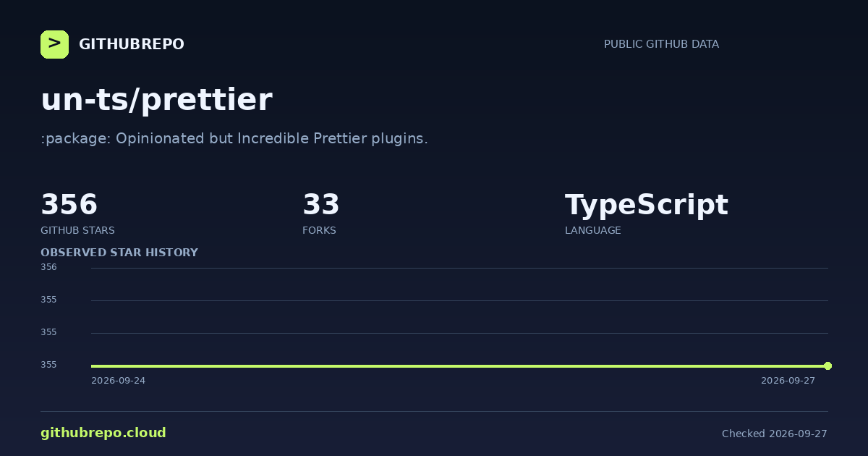The width and height of the screenshot is (868, 456).
Task: Select the repository description text
Action: 234,138
